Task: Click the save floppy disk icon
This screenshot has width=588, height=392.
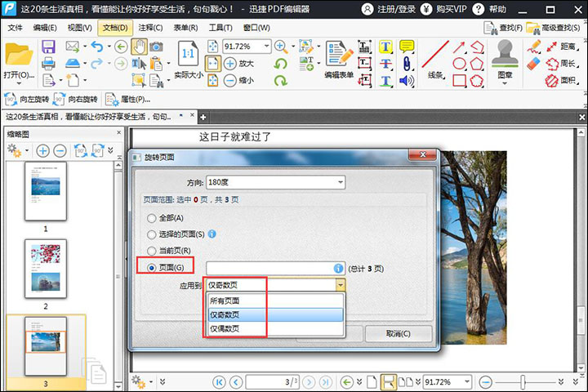Action: [x=48, y=47]
